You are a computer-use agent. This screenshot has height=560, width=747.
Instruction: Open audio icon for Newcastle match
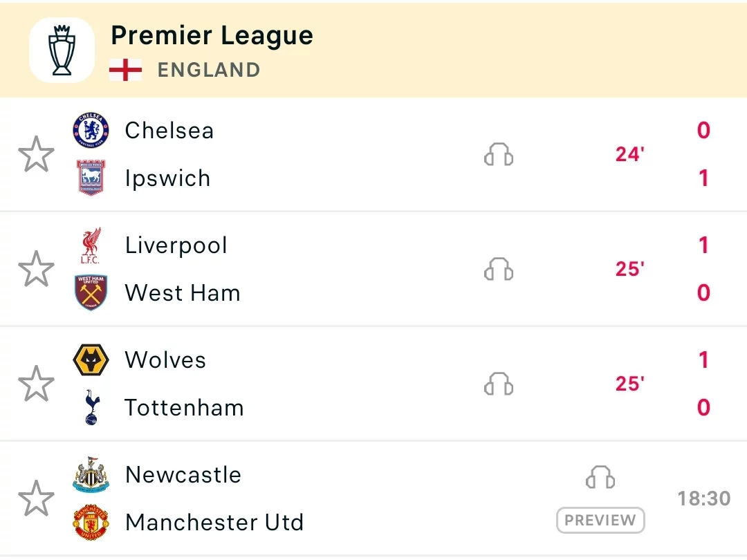[600, 477]
